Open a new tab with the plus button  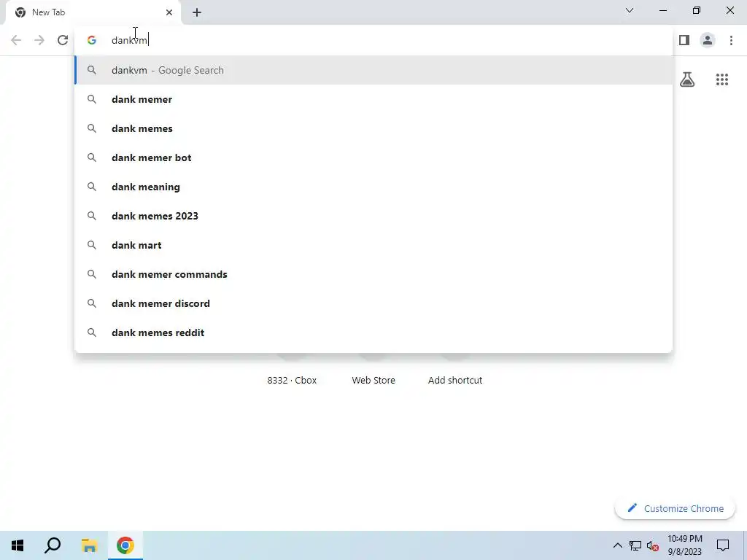[x=197, y=12]
